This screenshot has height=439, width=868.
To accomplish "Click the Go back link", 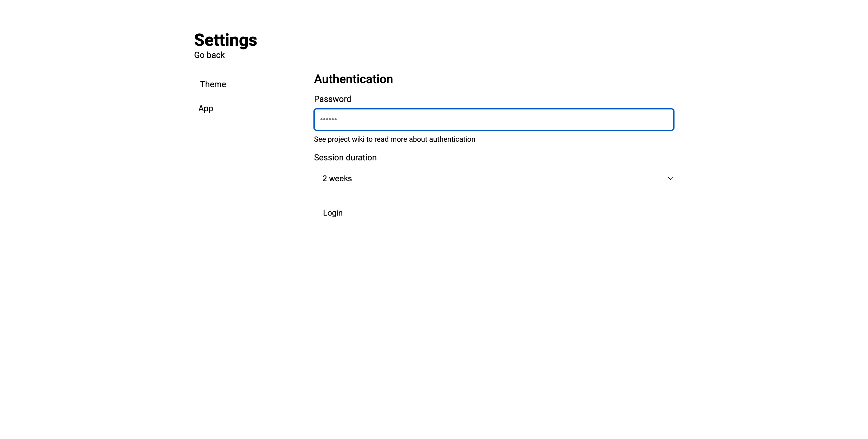I will 209,55.
